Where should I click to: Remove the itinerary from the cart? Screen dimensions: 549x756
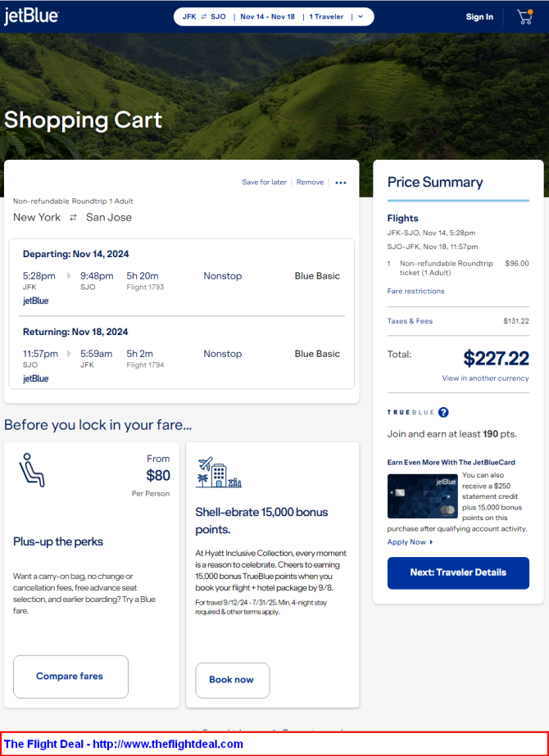click(x=310, y=183)
